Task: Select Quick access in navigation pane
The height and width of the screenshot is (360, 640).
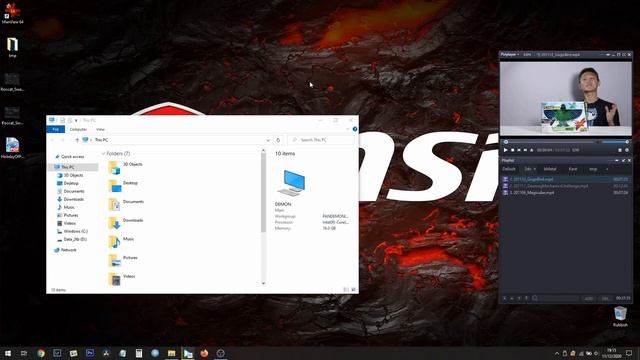Action: click(x=72, y=157)
